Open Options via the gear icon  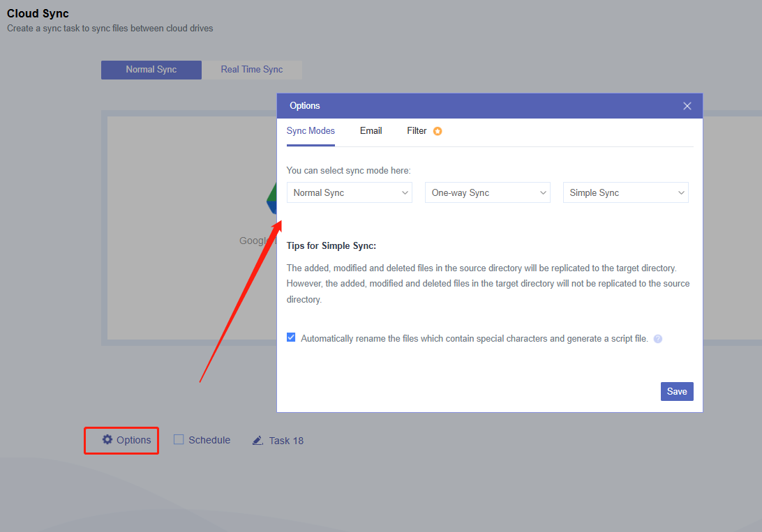(x=107, y=440)
